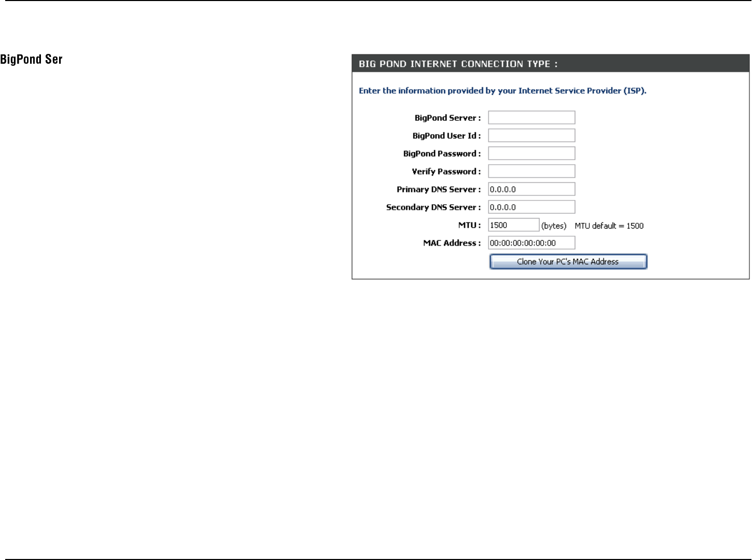The width and height of the screenshot is (752, 560).
Task: Edit the Primary DNS Server field
Action: 532,189
